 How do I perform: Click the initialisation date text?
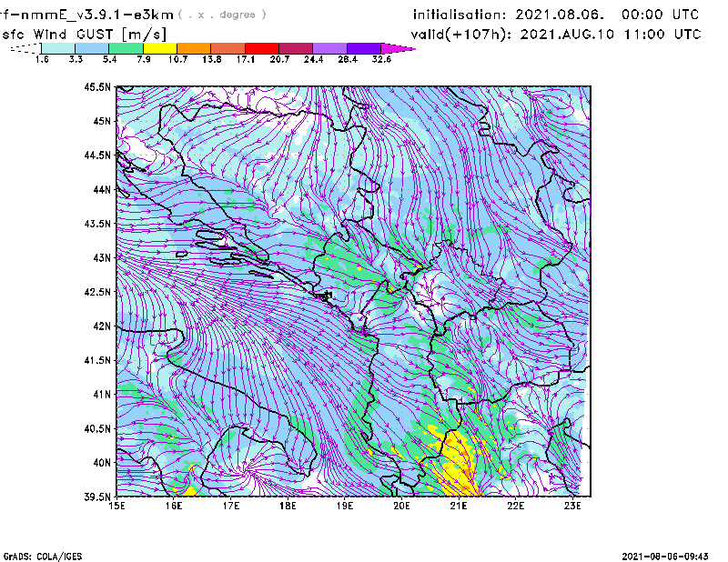(x=556, y=15)
